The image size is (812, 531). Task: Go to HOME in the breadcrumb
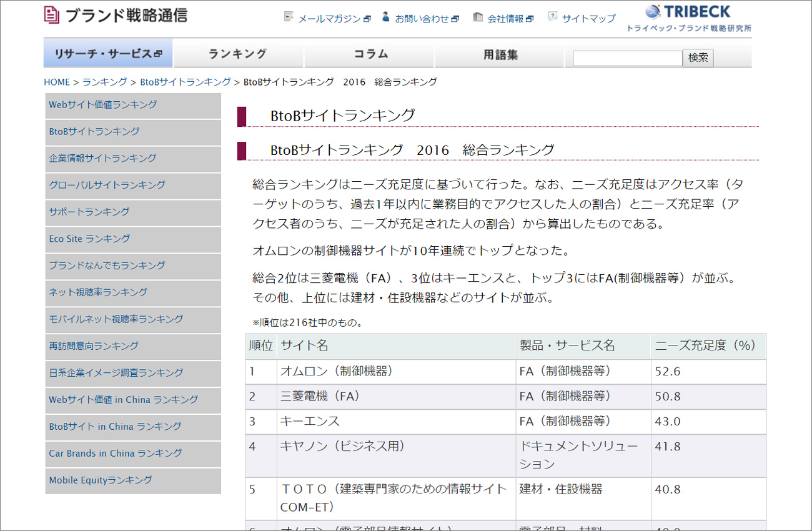point(57,82)
